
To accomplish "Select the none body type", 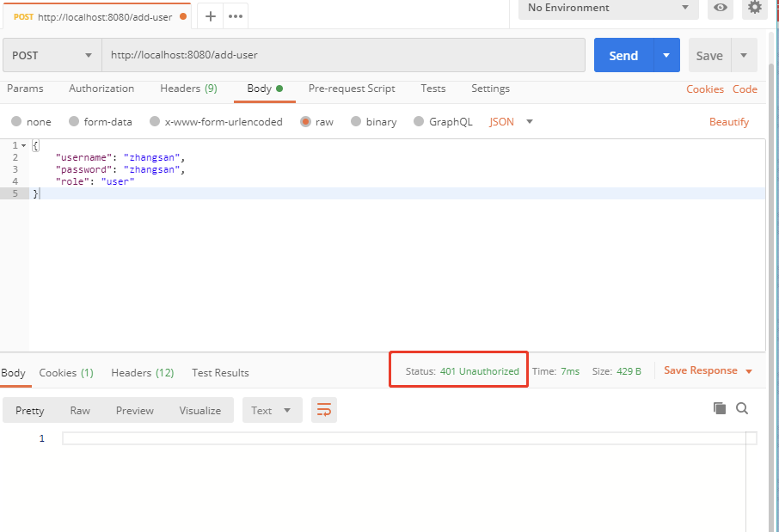I will tap(31, 122).
